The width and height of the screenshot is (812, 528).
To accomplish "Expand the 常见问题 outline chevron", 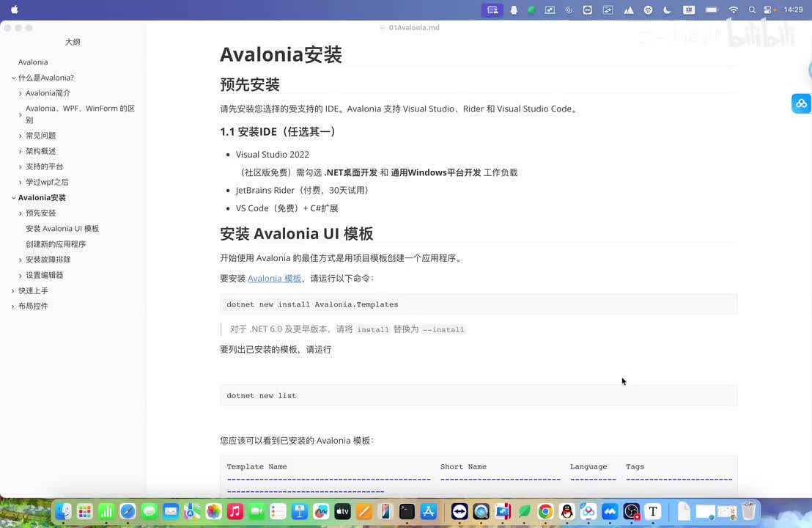I will coord(21,136).
